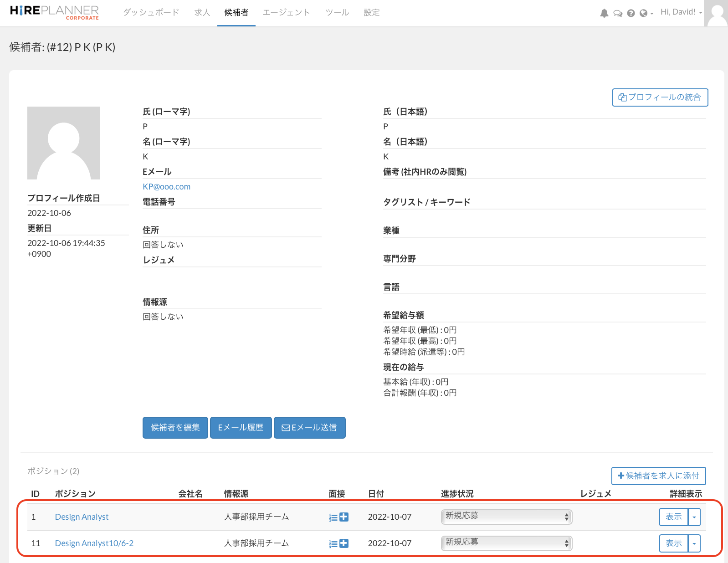Go to the ダッシュボード tab
The width and height of the screenshot is (728, 563).
151,13
